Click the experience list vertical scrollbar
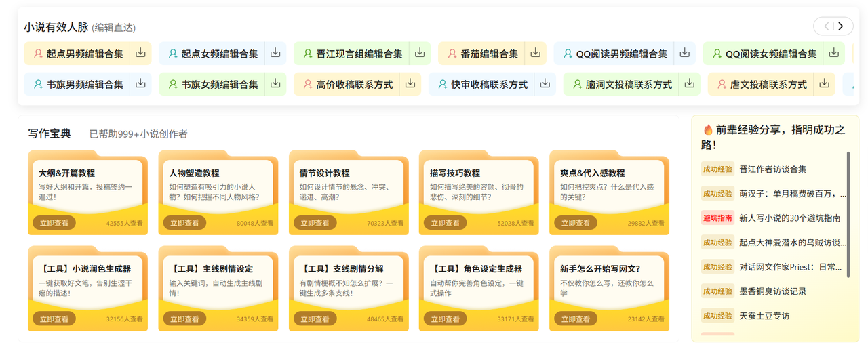This screenshot has width=868, height=349. point(848,214)
